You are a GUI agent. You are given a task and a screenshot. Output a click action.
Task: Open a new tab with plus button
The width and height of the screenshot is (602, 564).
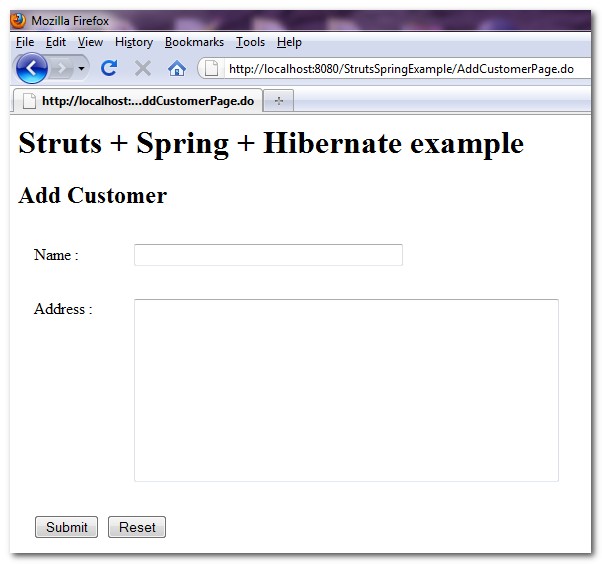click(278, 101)
